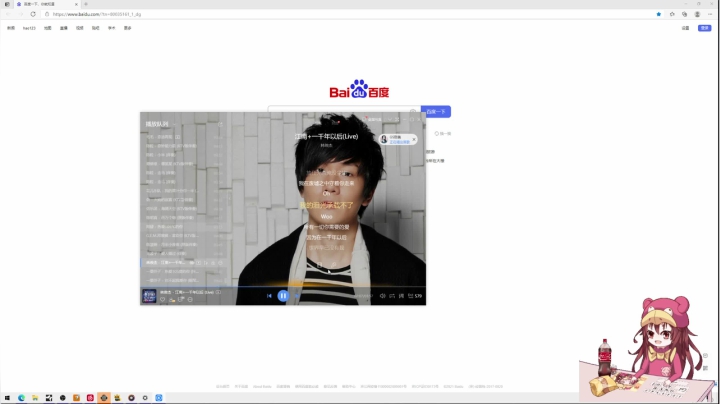The image size is (720, 404).
Task: Pause the playing song
Action: pos(283,296)
